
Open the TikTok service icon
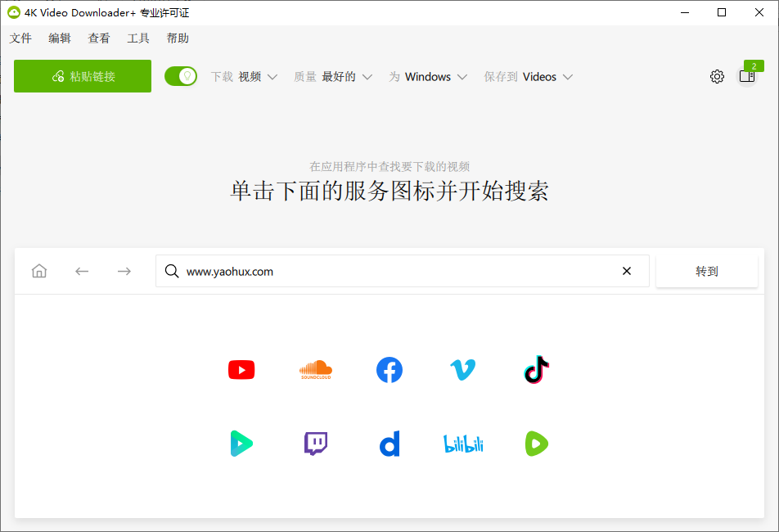(536, 370)
